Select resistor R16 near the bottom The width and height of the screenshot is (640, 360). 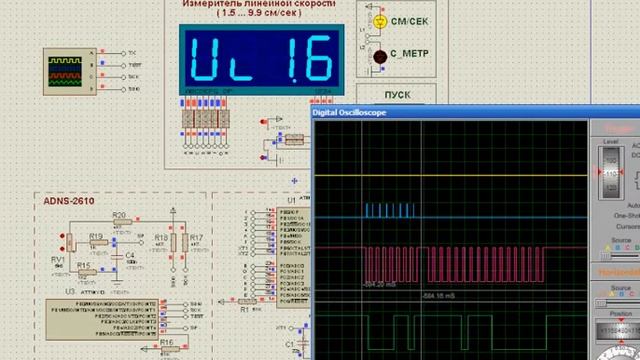[169, 349]
